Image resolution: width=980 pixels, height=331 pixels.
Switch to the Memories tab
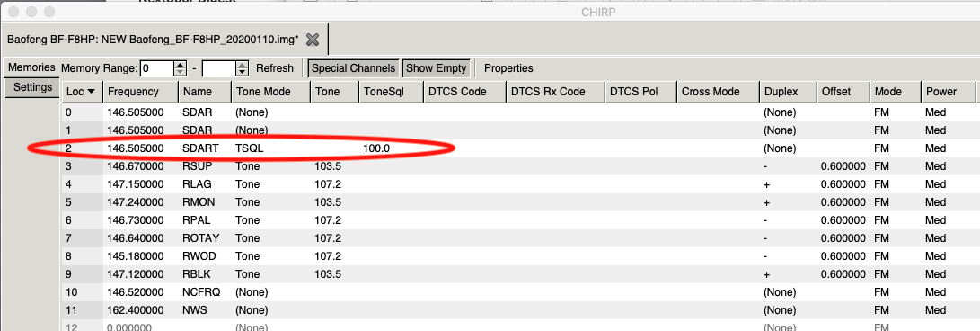point(31,67)
